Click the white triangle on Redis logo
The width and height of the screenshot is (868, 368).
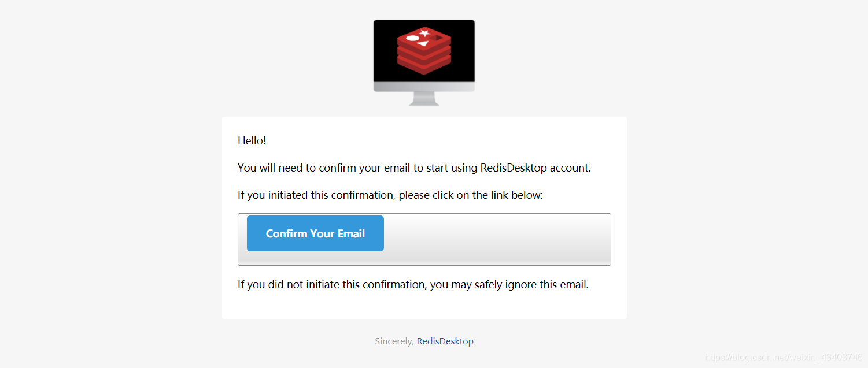[x=424, y=44]
